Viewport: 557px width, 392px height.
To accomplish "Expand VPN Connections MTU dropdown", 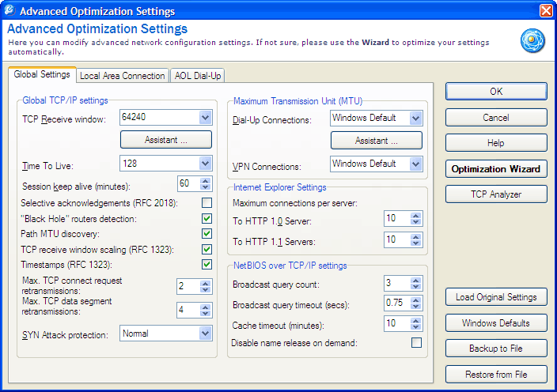I will click(x=415, y=164).
